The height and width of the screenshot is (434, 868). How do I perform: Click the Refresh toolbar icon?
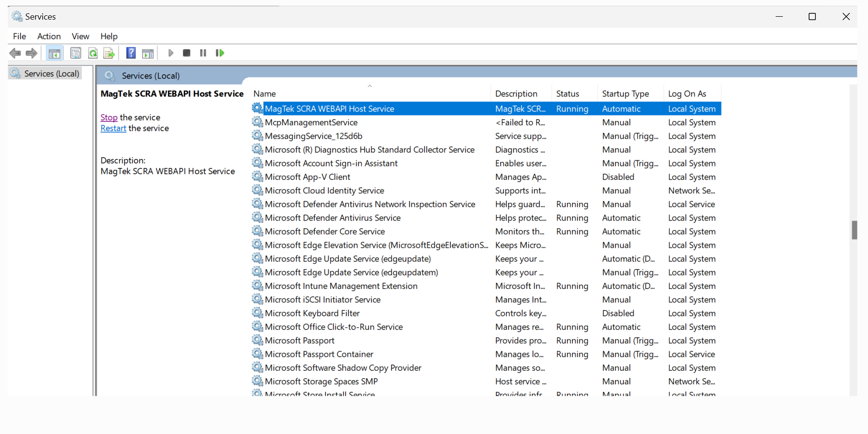[x=93, y=53]
